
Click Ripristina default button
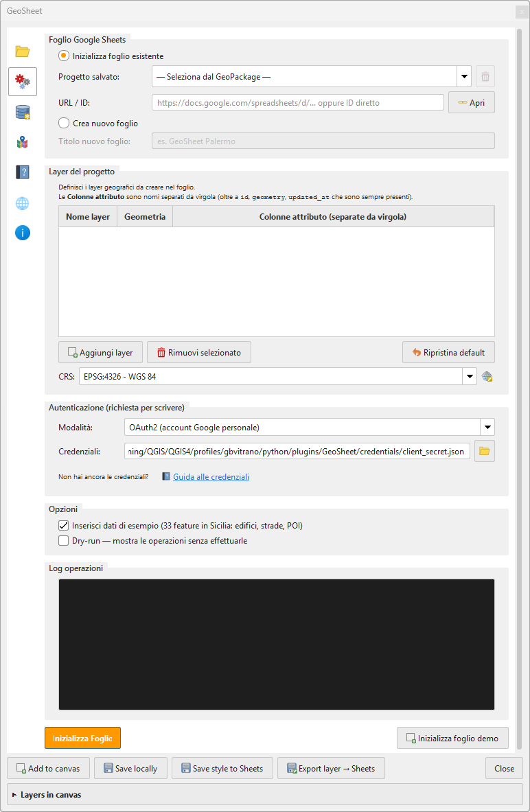point(449,352)
